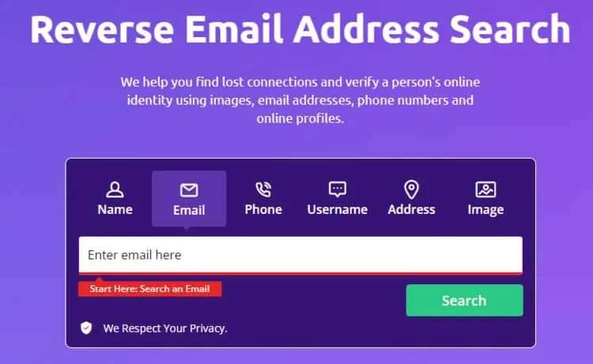Focus the Enter email here field

click(x=300, y=255)
